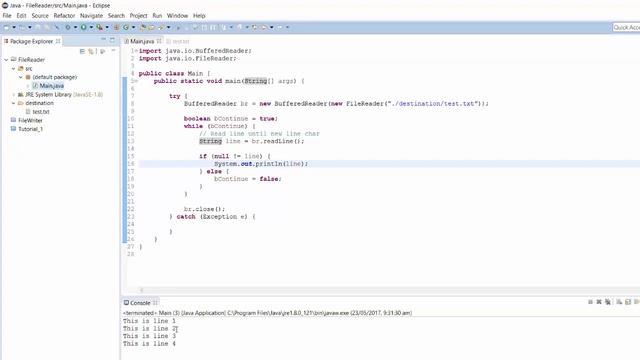The image size is (640, 360).
Task: Select the Console tab
Action: tap(140, 303)
